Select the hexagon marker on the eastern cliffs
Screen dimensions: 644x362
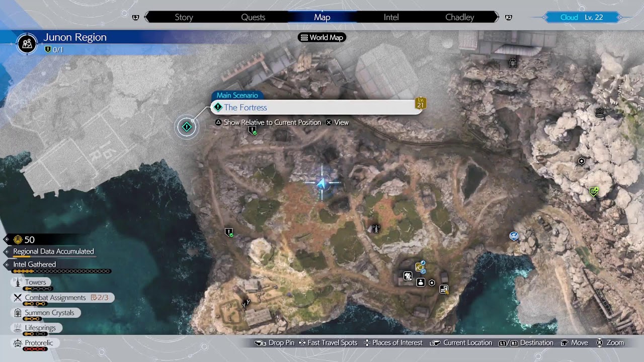coord(582,161)
